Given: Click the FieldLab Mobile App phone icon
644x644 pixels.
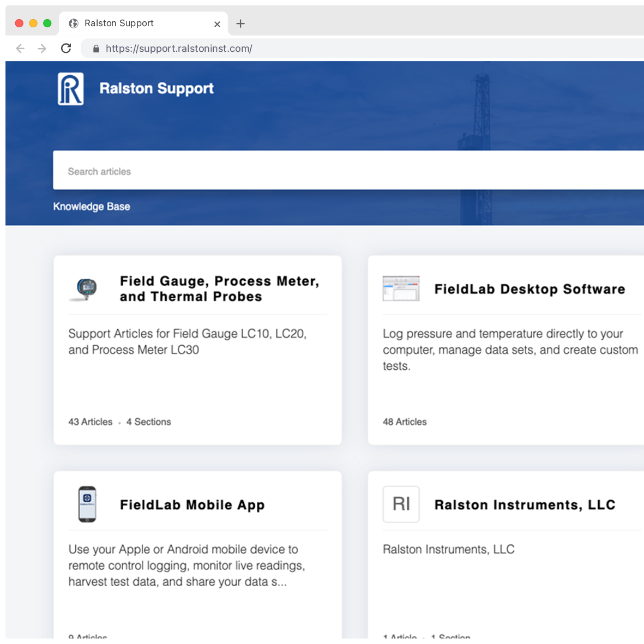Looking at the screenshot, I should tap(87, 504).
